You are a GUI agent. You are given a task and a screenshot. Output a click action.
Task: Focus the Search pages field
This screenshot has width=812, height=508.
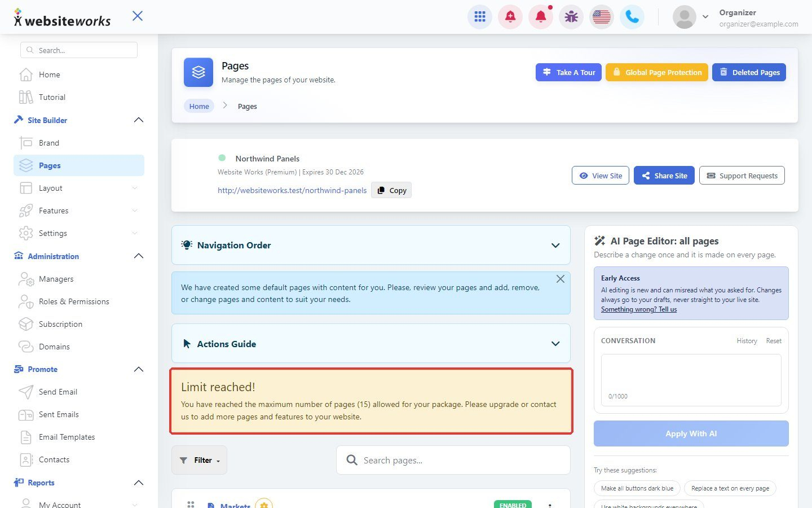click(453, 460)
